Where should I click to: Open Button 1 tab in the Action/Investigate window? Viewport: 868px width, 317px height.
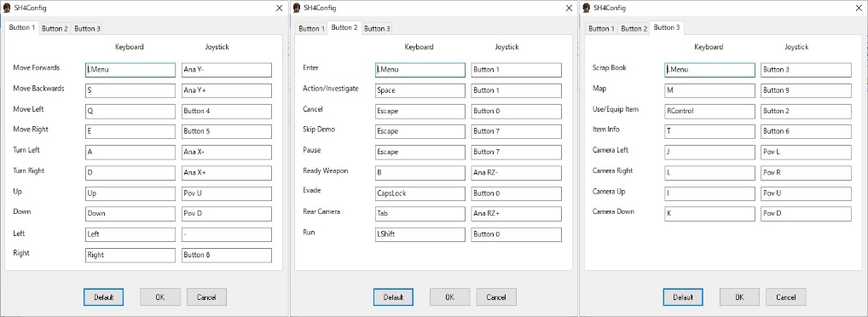click(x=312, y=29)
